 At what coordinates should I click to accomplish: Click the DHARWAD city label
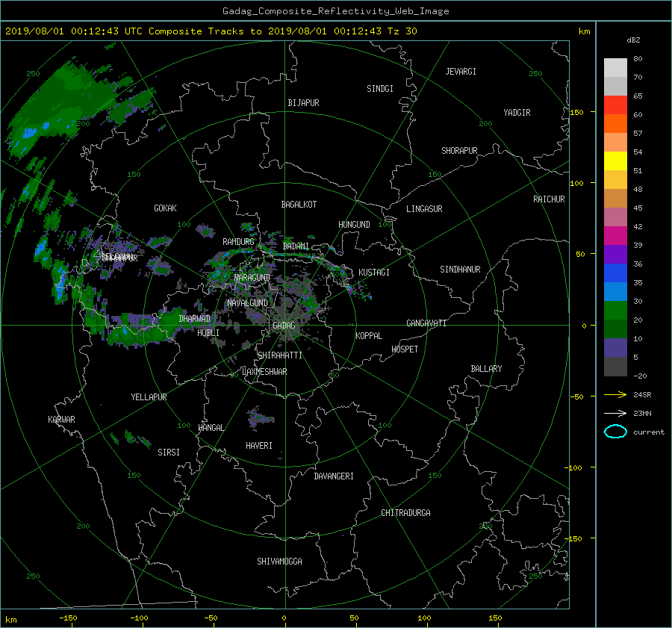[195, 319]
